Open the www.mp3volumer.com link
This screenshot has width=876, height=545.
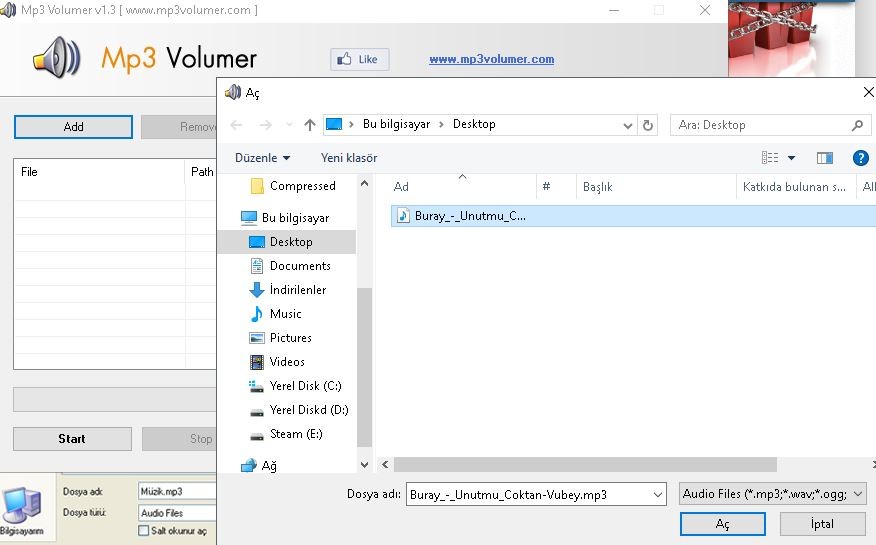492,59
